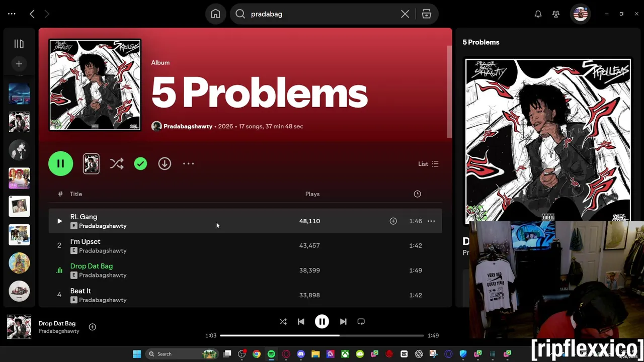Image resolution: width=644 pixels, height=362 pixels.
Task: Select the Drop Dat Bag track title
Action: [x=92, y=266]
